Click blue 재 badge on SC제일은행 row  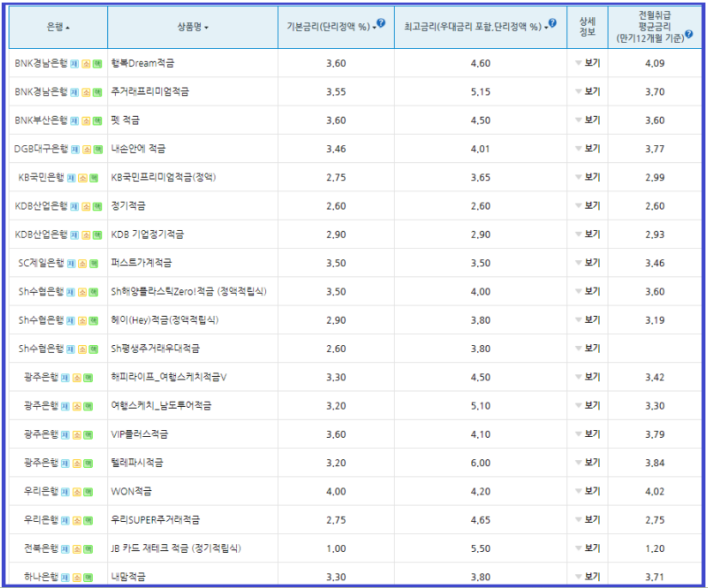pos(71,264)
